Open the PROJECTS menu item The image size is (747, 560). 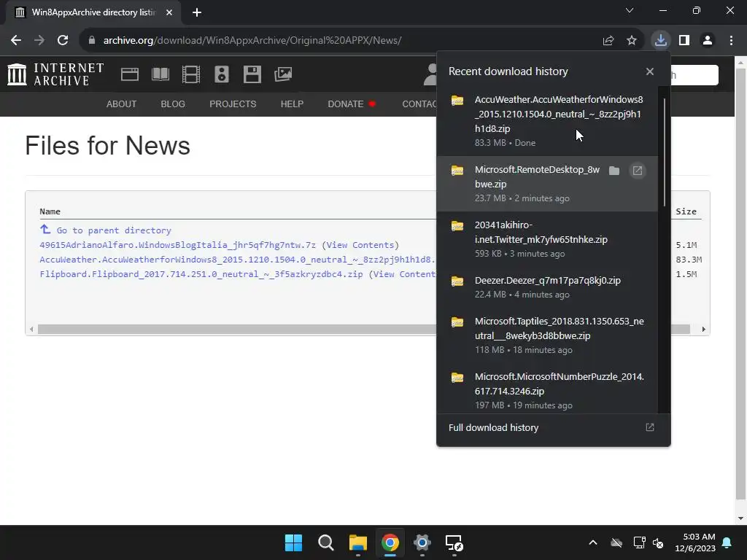[x=233, y=104]
